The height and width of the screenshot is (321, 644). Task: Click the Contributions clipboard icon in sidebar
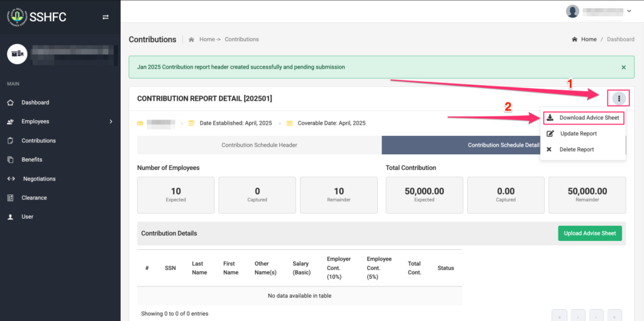pyautogui.click(x=10, y=141)
